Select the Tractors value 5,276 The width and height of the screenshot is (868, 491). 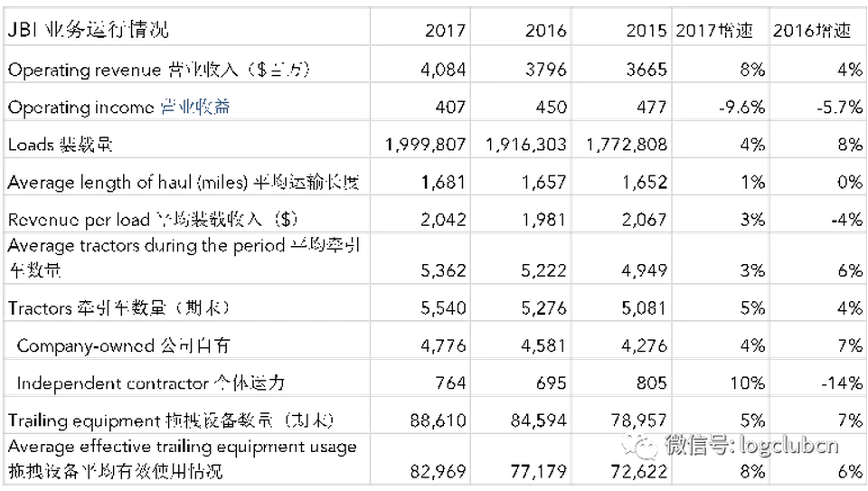[543, 307]
